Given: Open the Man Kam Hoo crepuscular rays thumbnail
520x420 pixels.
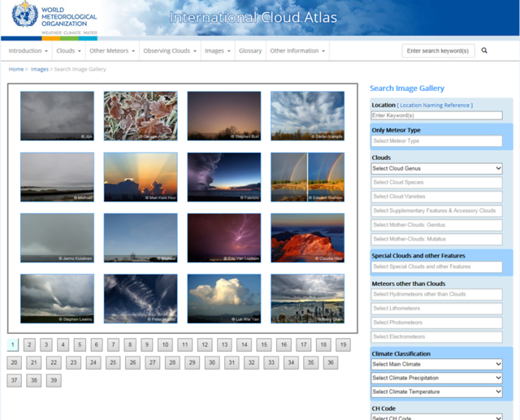Looking at the screenshot, I should click(141, 177).
